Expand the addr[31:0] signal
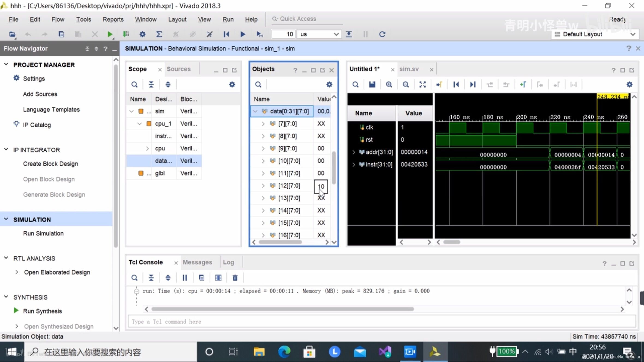Viewport: 644px width, 362px height. click(x=354, y=152)
